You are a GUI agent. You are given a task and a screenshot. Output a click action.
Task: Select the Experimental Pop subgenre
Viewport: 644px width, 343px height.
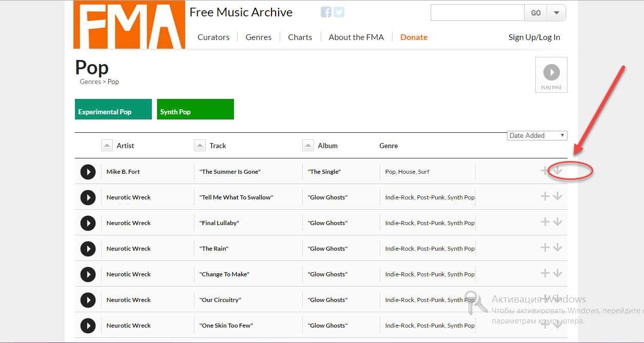(x=113, y=109)
